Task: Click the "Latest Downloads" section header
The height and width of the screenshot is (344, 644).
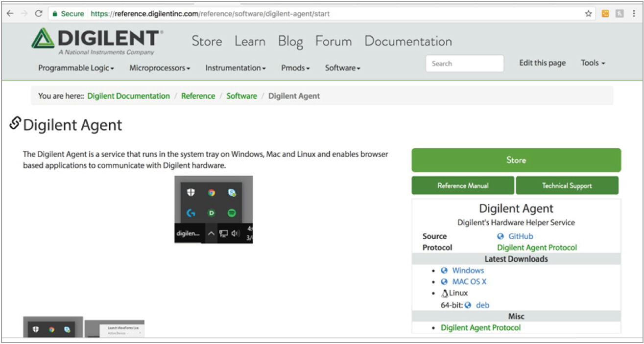Action: (x=516, y=259)
